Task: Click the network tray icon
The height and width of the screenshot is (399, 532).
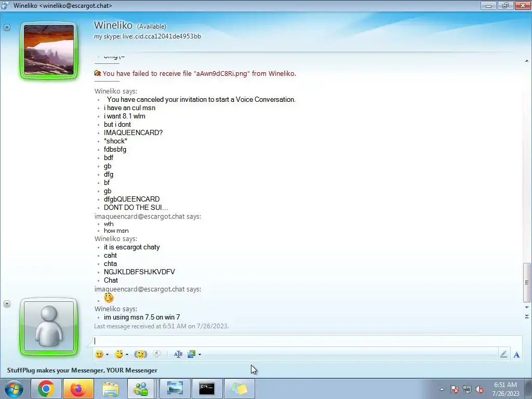Action: point(467,389)
